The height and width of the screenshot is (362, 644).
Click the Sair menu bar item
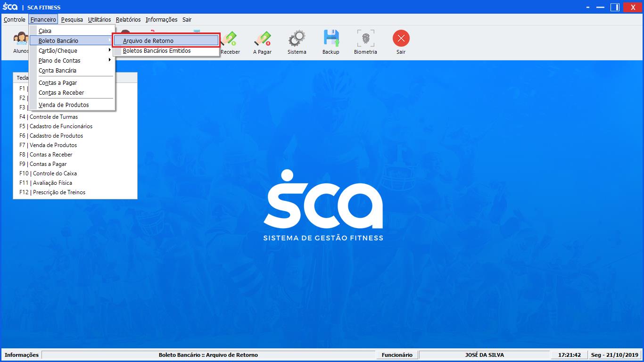pyautogui.click(x=187, y=19)
